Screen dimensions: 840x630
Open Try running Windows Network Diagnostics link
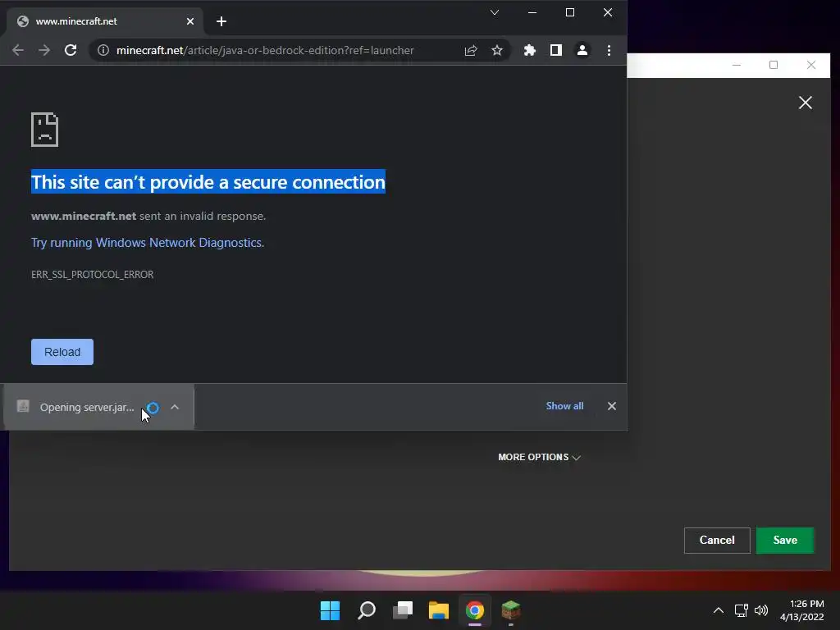pyautogui.click(x=148, y=243)
